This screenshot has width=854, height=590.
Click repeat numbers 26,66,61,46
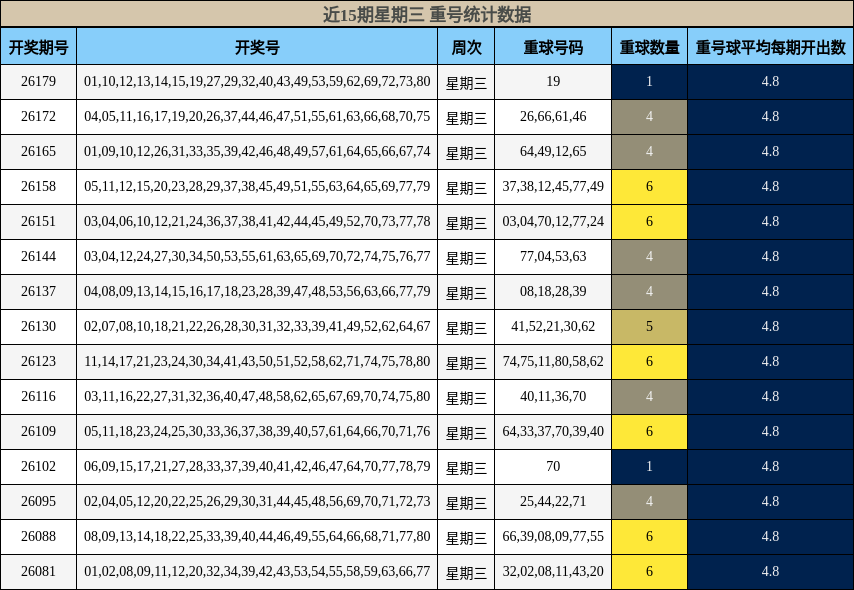pos(553,117)
